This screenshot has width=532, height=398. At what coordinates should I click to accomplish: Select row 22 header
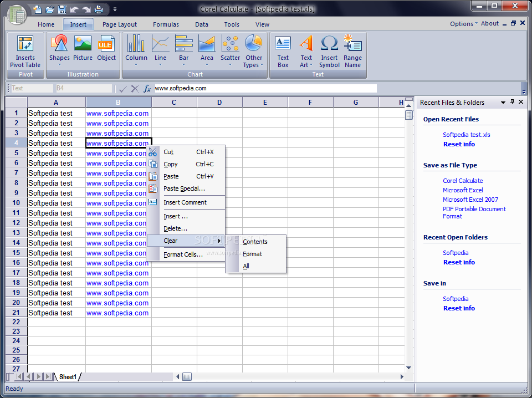click(x=16, y=322)
